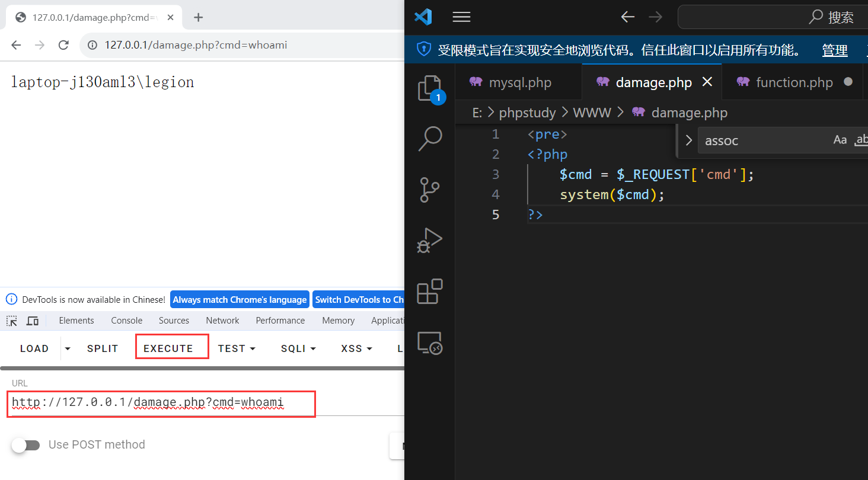The height and width of the screenshot is (480, 868).
Task: Click the unsaved dot on function.php tab
Action: coord(848,82)
